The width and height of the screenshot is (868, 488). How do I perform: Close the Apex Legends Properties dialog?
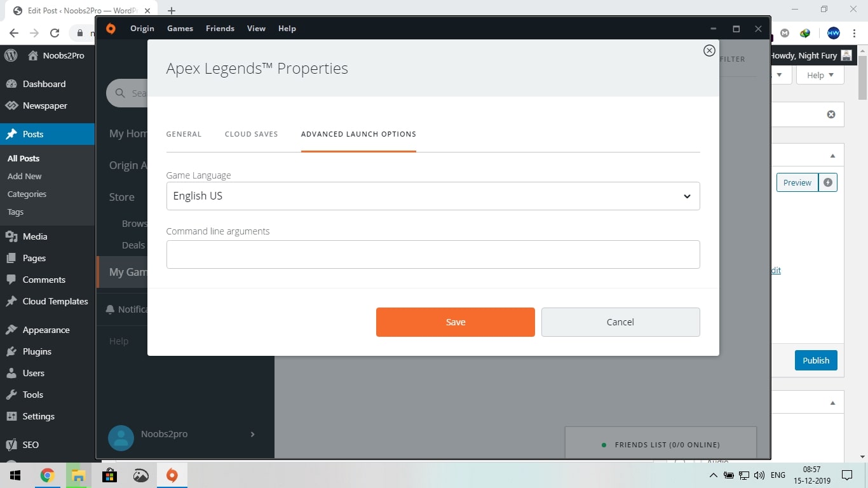pos(709,51)
